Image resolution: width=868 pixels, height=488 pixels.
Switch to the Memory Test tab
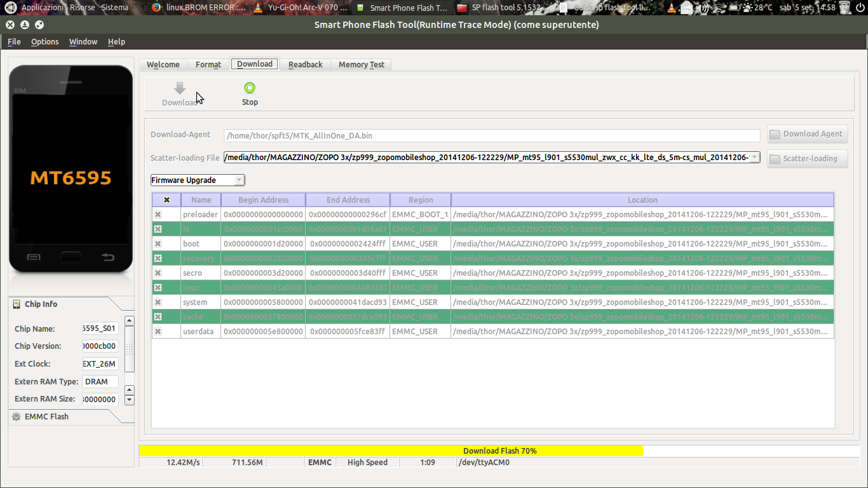tap(362, 65)
